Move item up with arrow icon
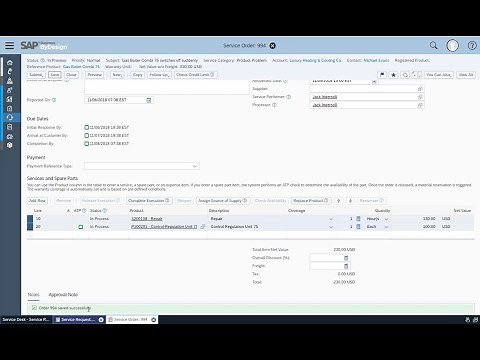Screen dimensions: 480x360 coord(339,201)
